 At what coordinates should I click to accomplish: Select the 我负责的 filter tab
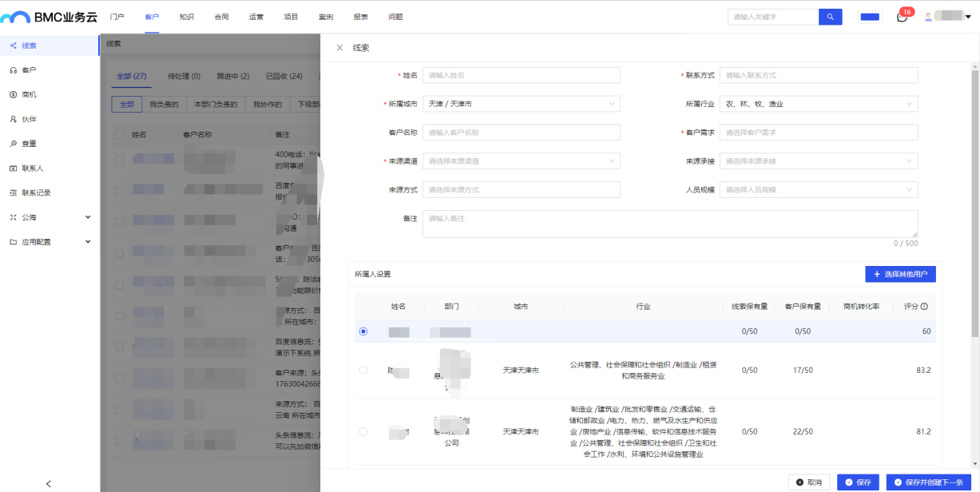point(164,105)
